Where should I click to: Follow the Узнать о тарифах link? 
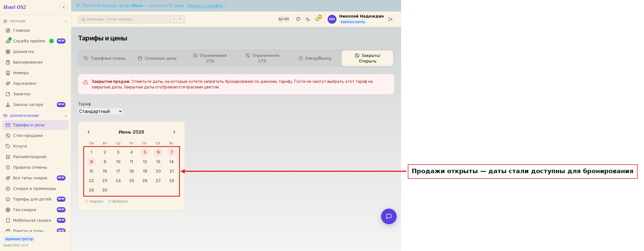coord(205,6)
